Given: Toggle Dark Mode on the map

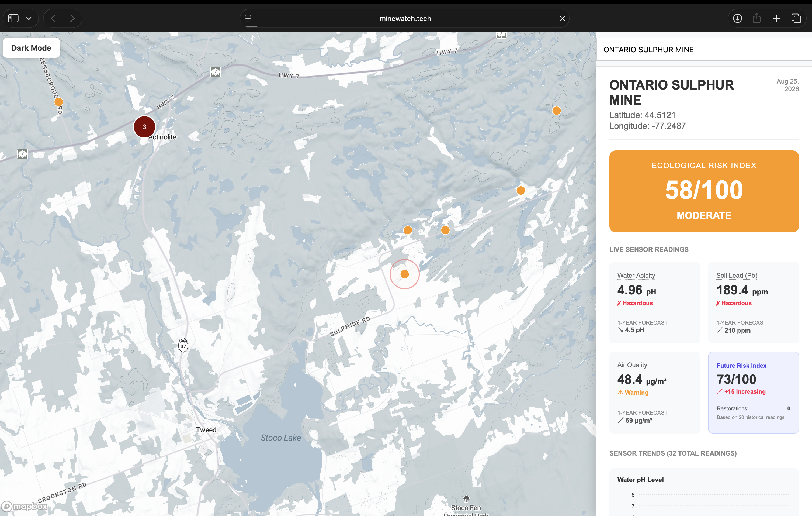Looking at the screenshot, I should click(x=31, y=48).
